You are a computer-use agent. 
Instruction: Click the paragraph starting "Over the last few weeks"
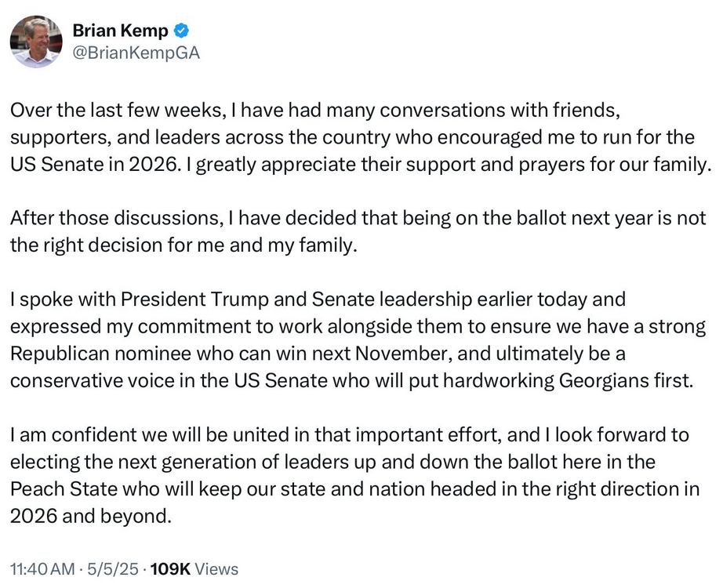[x=353, y=138]
